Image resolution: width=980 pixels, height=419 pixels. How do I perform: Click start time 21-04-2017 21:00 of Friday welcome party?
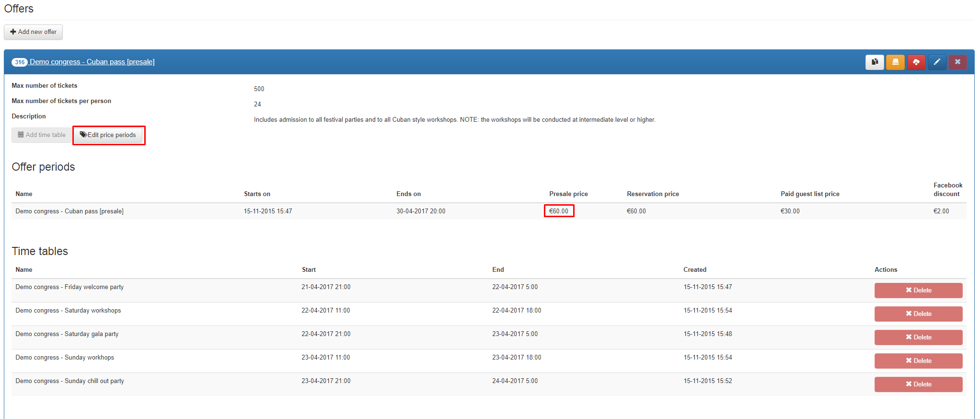click(326, 287)
